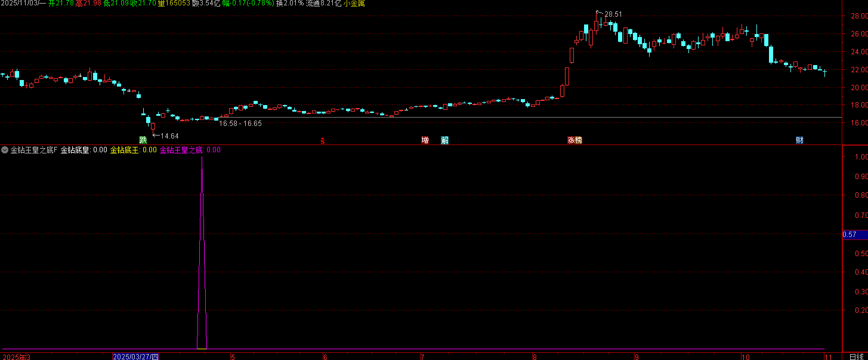Click the green 跌 event marker
Viewport: 868px width, 360px height.
143,140
